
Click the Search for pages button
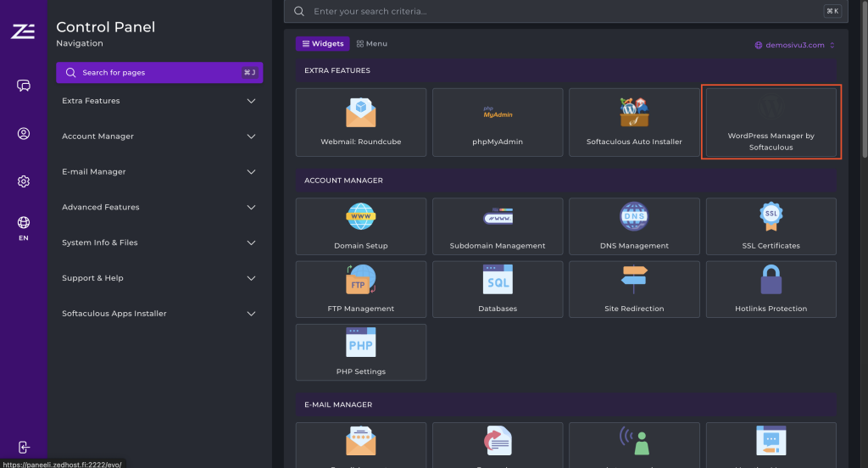point(159,73)
